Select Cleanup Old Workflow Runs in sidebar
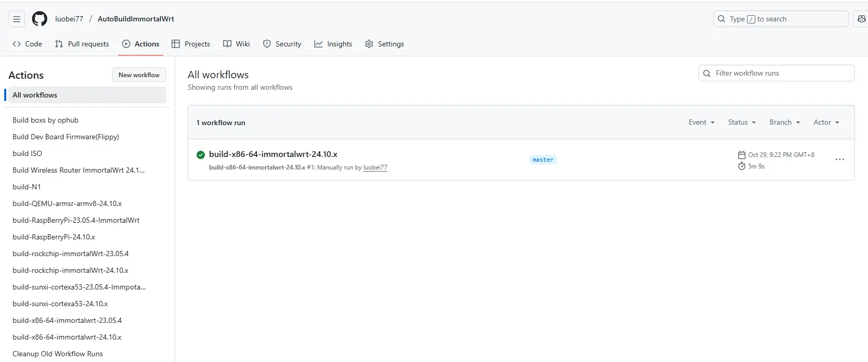The image size is (868, 362). (x=57, y=354)
